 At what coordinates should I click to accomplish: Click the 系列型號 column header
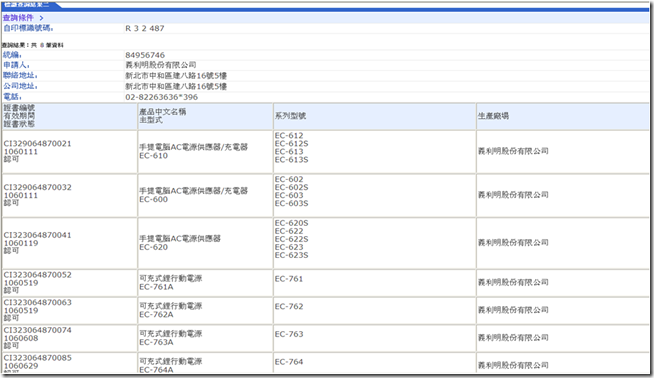pyautogui.click(x=290, y=116)
